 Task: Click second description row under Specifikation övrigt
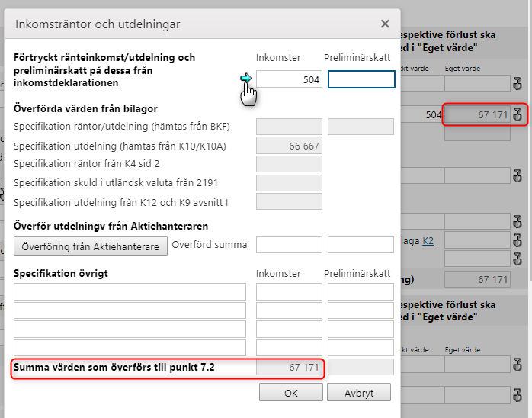coord(130,310)
